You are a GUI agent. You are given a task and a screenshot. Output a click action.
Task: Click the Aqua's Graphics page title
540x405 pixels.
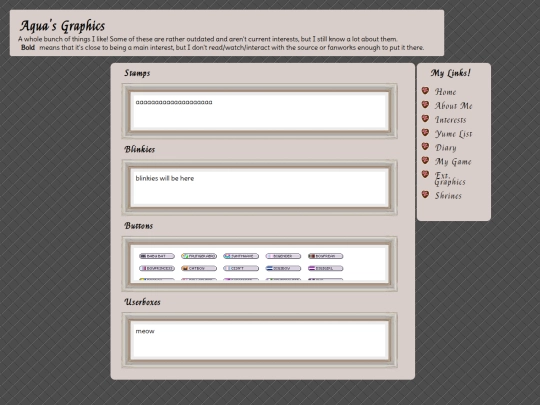tap(62, 26)
